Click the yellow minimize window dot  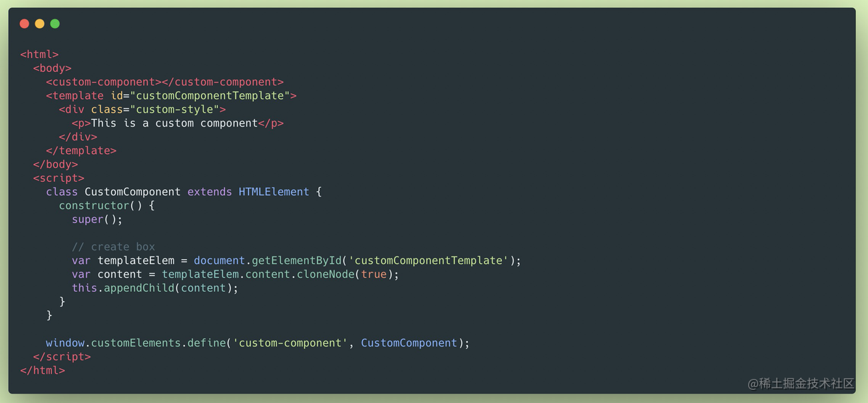40,24
